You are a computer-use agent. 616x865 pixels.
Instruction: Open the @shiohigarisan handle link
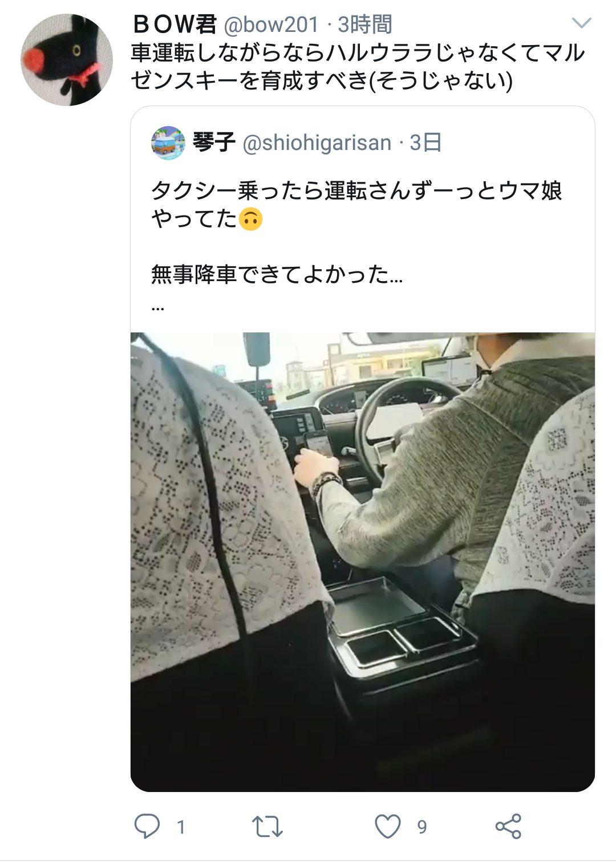(x=317, y=143)
